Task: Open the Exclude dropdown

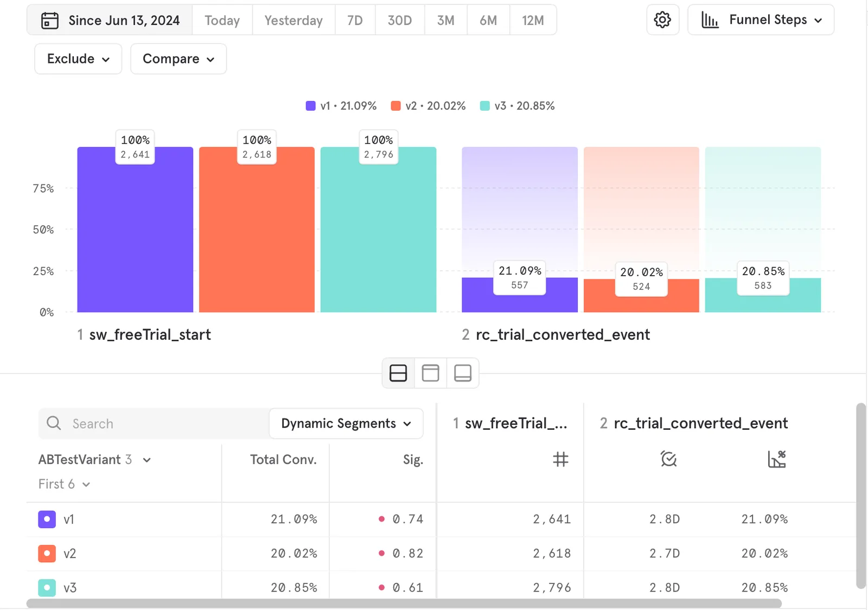Action: [78, 59]
